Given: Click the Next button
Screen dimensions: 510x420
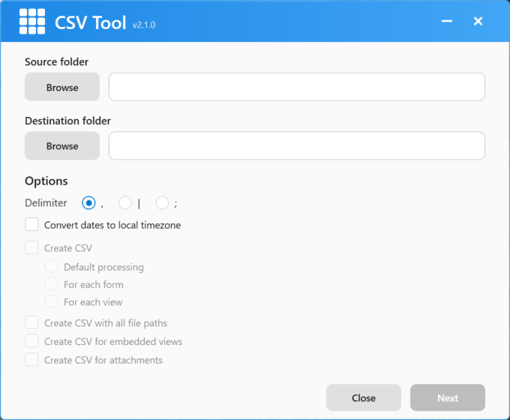Looking at the screenshot, I should click(447, 397).
